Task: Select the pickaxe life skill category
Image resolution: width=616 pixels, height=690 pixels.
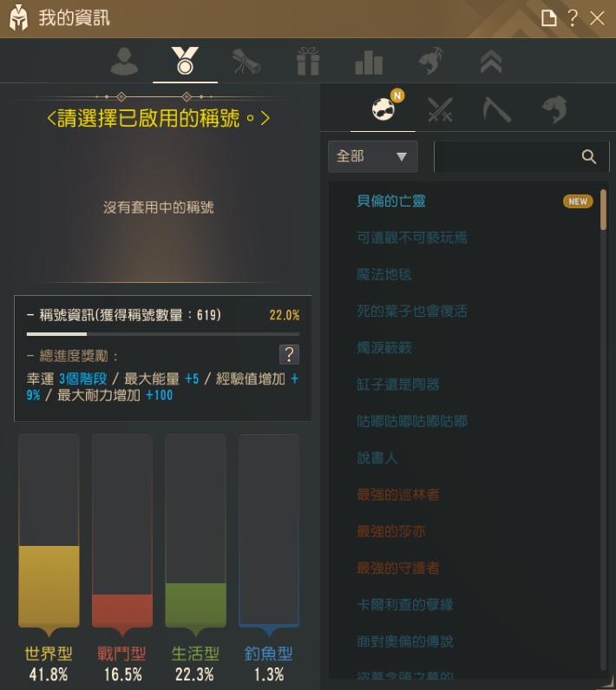Action: [x=497, y=109]
